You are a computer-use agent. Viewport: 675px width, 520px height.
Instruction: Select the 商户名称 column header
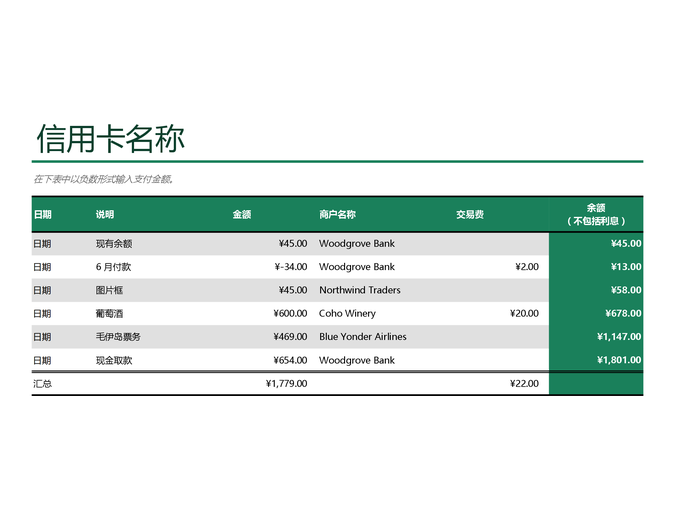point(338,214)
